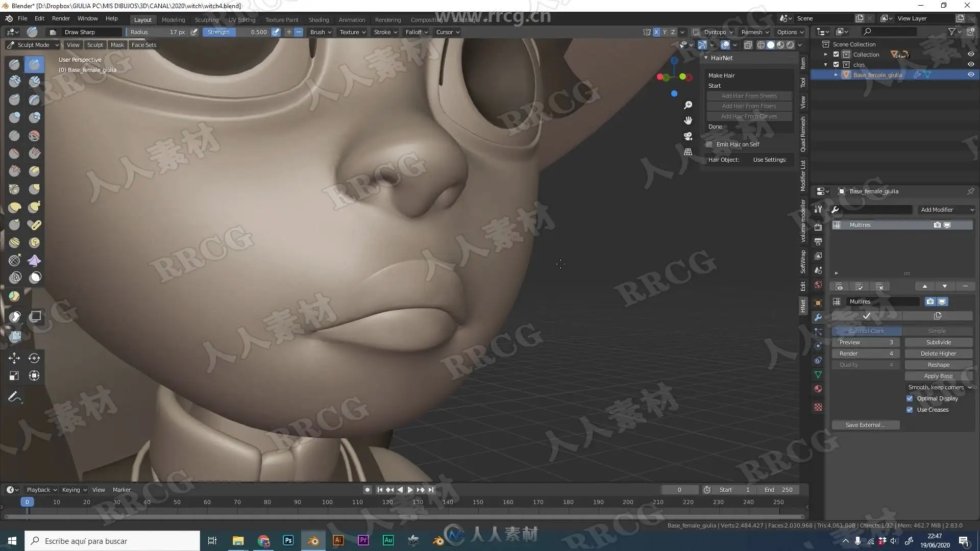The image size is (980, 551).
Task: Open the Modifier wrench properties tab
Action: 818,317
